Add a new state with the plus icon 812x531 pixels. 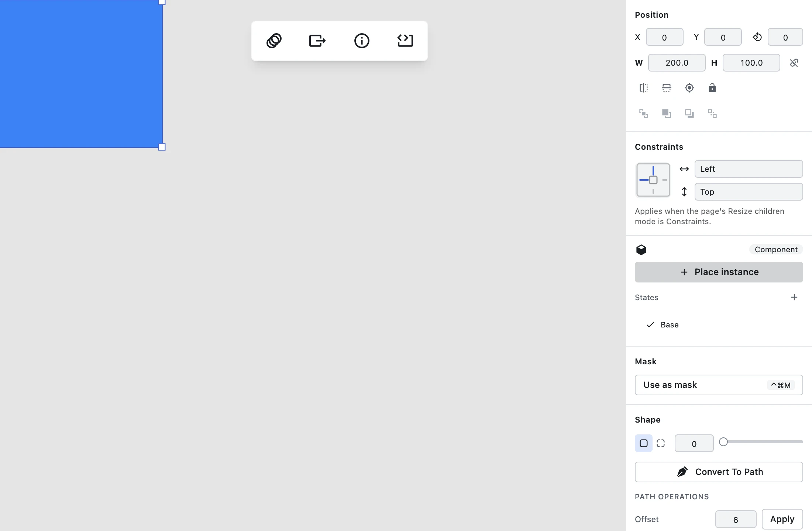794,297
